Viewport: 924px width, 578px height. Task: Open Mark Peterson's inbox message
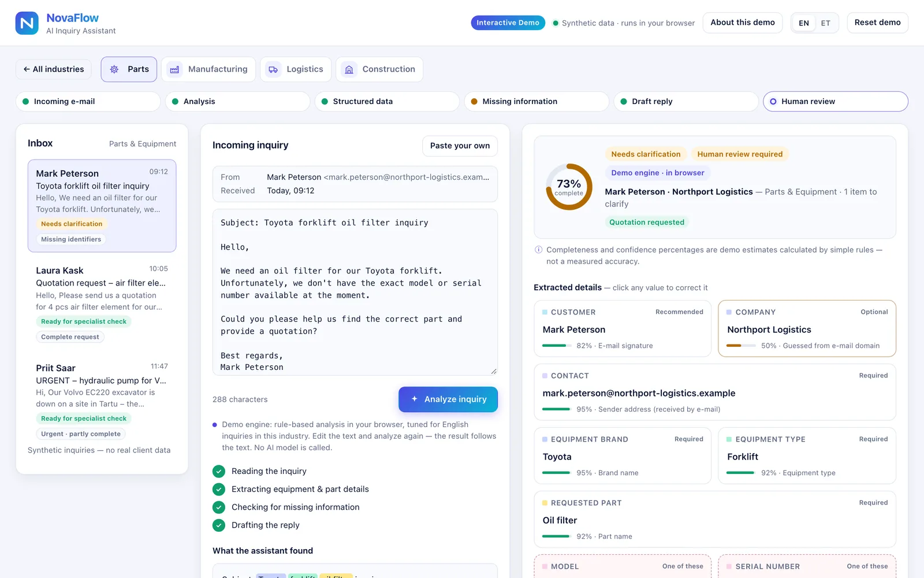click(102, 206)
